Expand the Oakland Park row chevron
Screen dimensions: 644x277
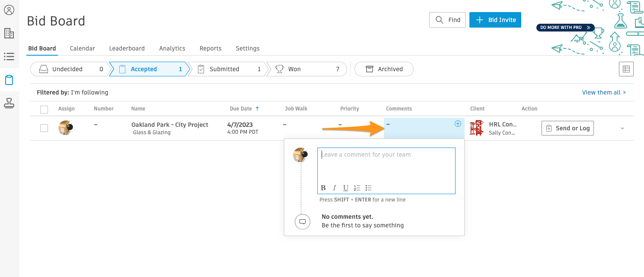[x=622, y=128]
